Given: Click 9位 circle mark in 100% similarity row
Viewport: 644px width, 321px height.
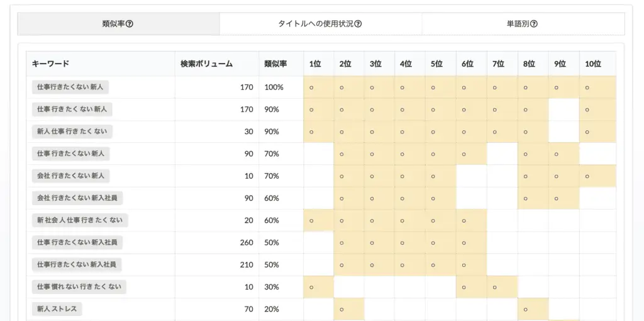Looking at the screenshot, I should [x=557, y=87].
